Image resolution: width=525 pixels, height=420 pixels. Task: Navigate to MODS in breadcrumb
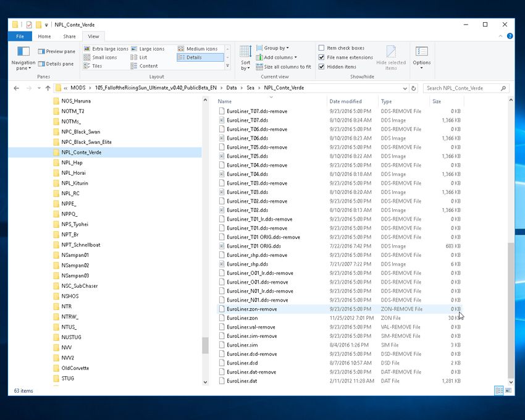(x=78, y=88)
